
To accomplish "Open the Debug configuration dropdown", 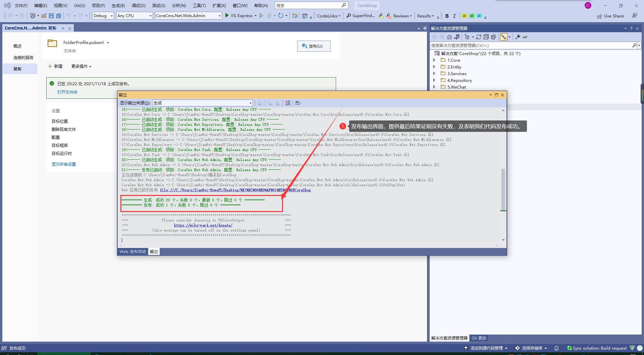I will click(x=103, y=16).
